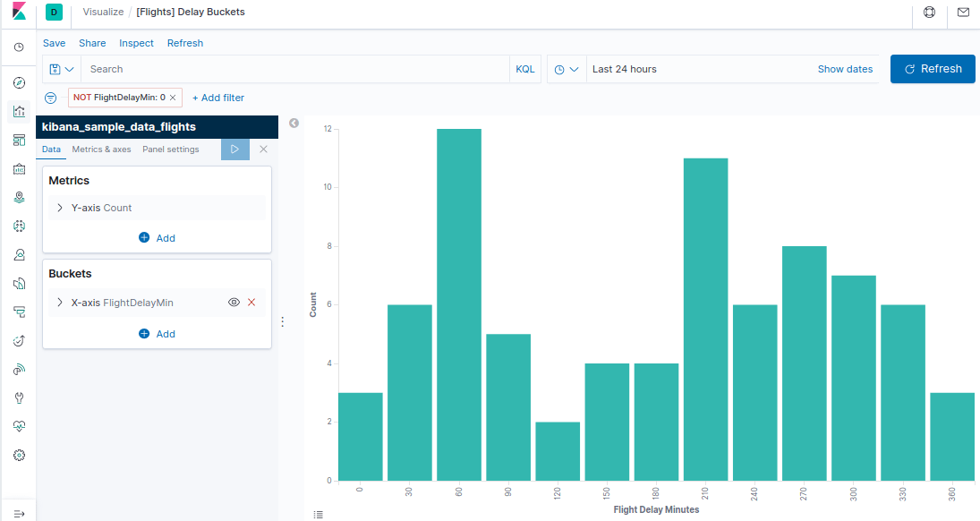
Task: Switch to the Panel settings tab
Action: click(x=170, y=149)
